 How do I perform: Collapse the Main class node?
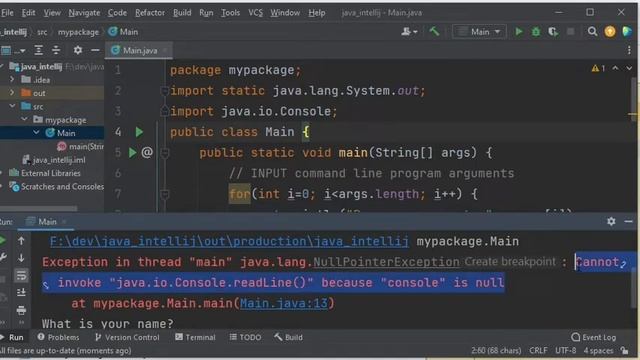coord(36,133)
